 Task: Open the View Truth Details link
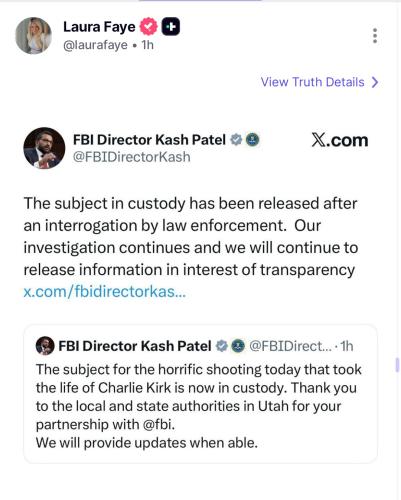(x=312, y=82)
